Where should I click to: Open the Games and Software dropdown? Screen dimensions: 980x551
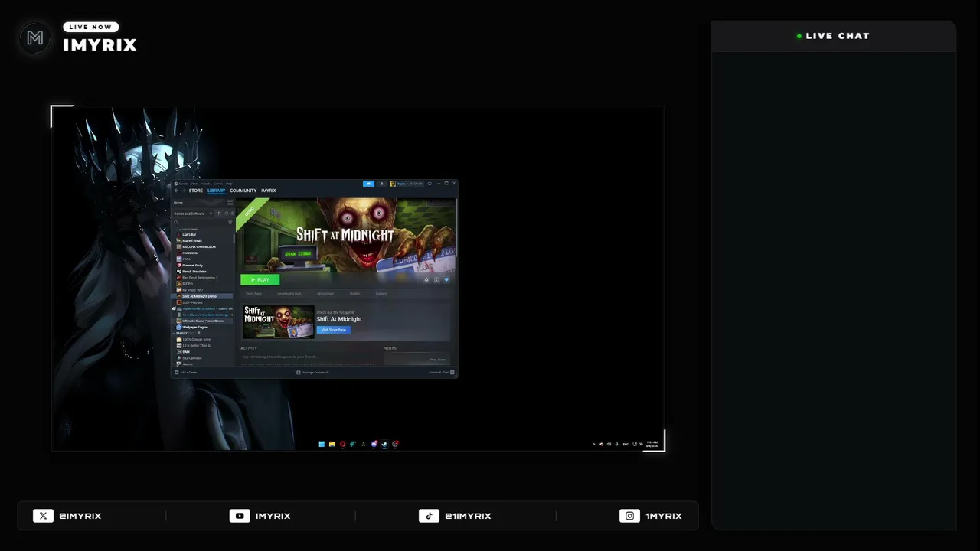pos(193,214)
